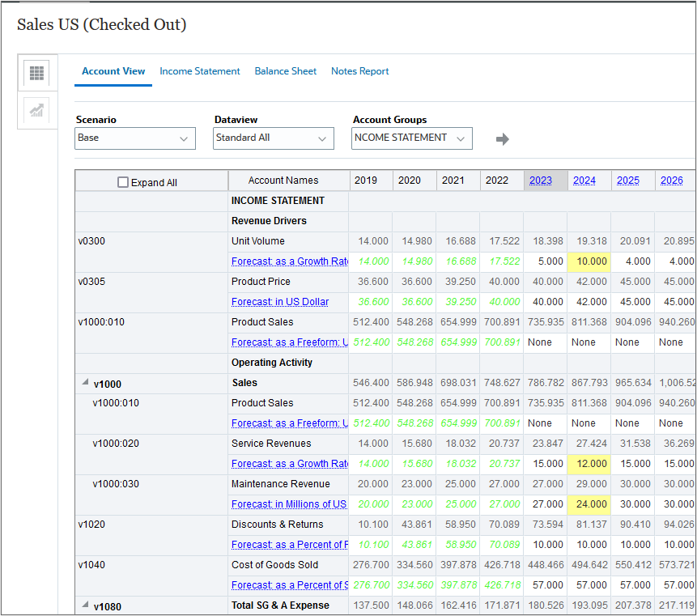Open the chart view sidebar icon
The height and width of the screenshot is (616, 697).
click(x=36, y=111)
